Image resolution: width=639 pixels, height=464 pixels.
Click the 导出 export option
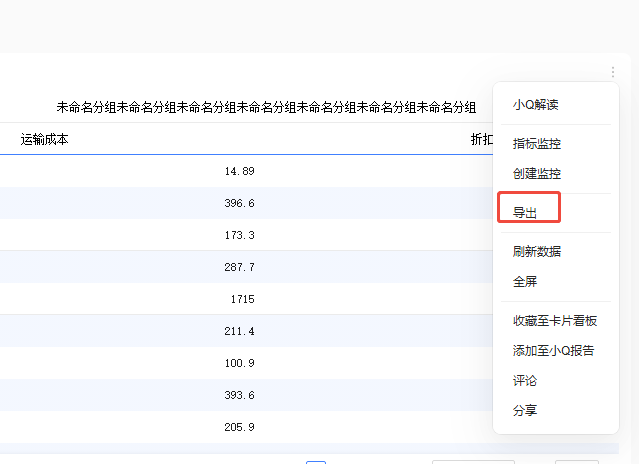[x=525, y=212]
